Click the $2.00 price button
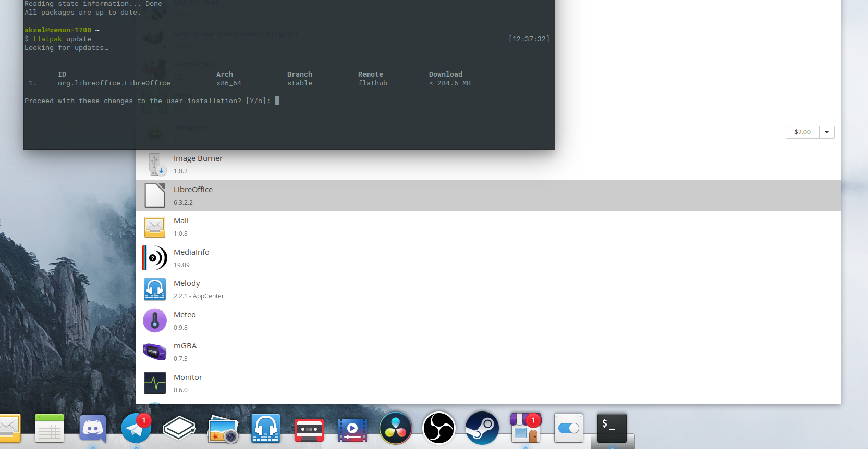The image size is (868, 449). [802, 132]
